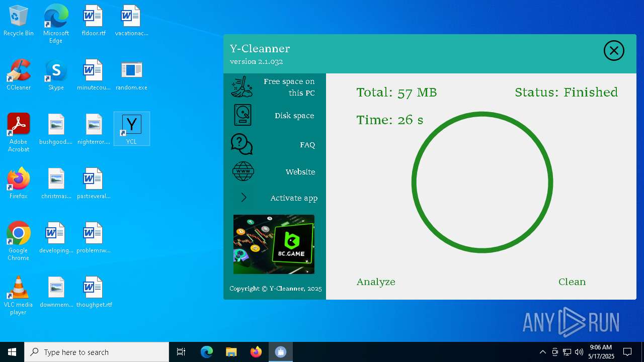Select the Google Chrome desktop shortcut
644x362 pixels.
tap(19, 241)
